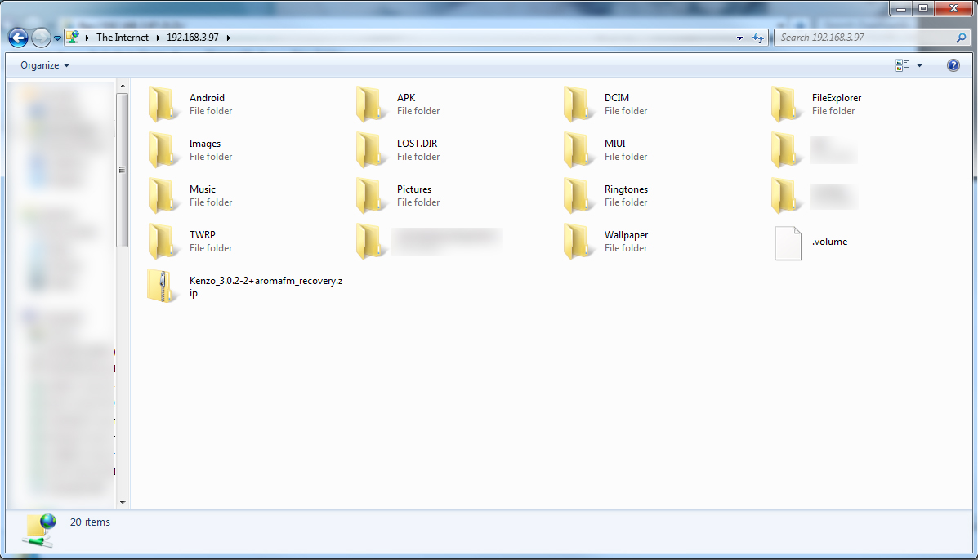Open the view options dropdown arrow
The image size is (978, 560).
tap(919, 65)
